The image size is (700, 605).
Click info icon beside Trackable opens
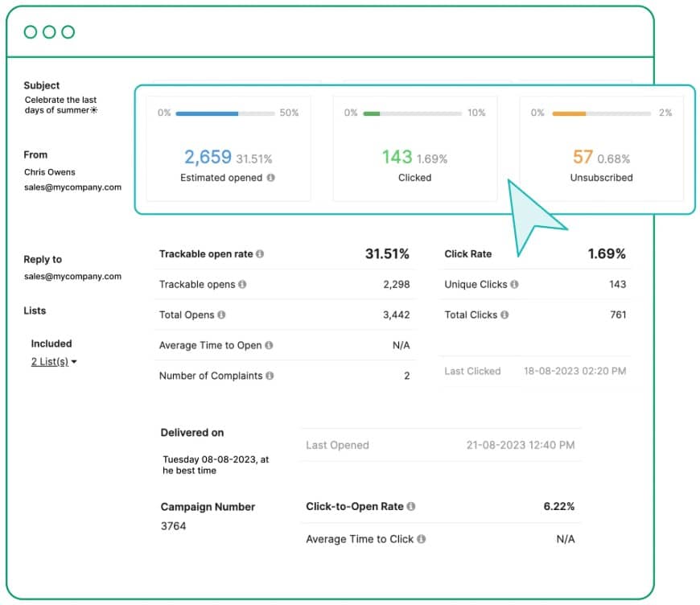tap(242, 285)
